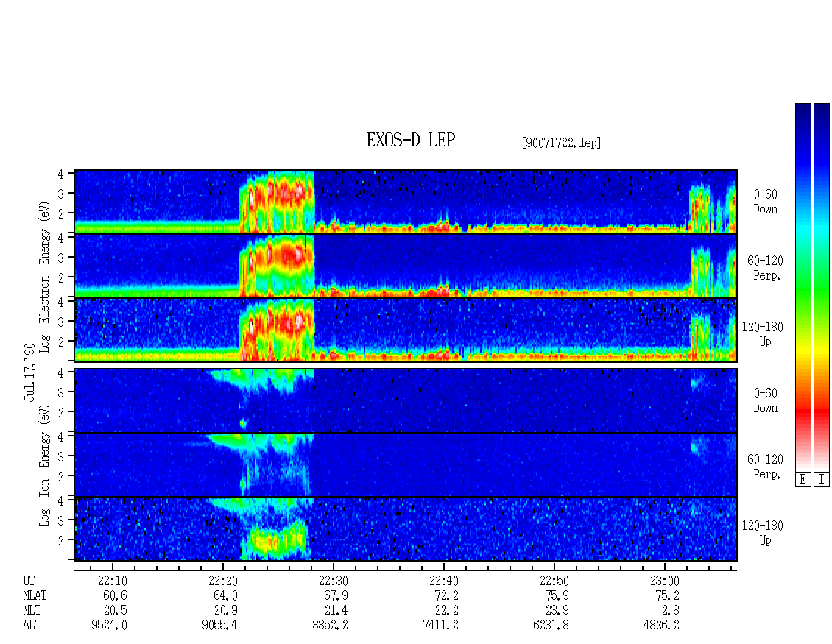
Task: Click the Jul.17,'90 date label
Action: (x=29, y=372)
